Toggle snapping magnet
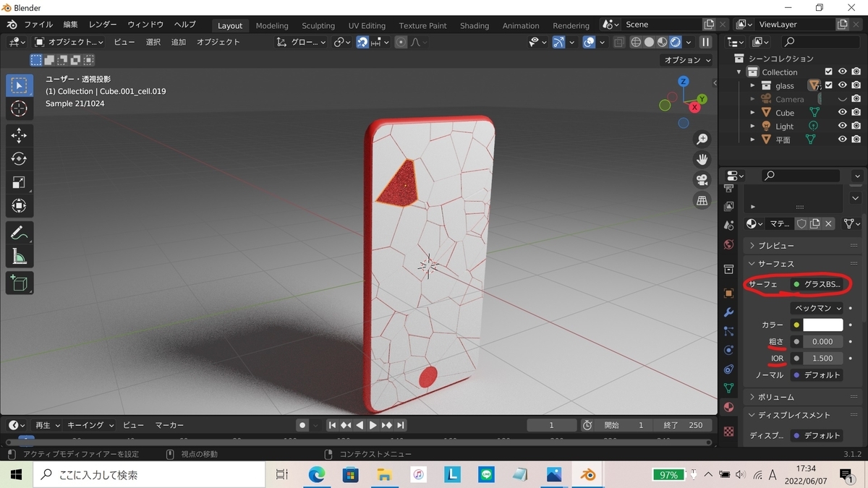Viewport: 868px width, 488px height. click(x=362, y=42)
